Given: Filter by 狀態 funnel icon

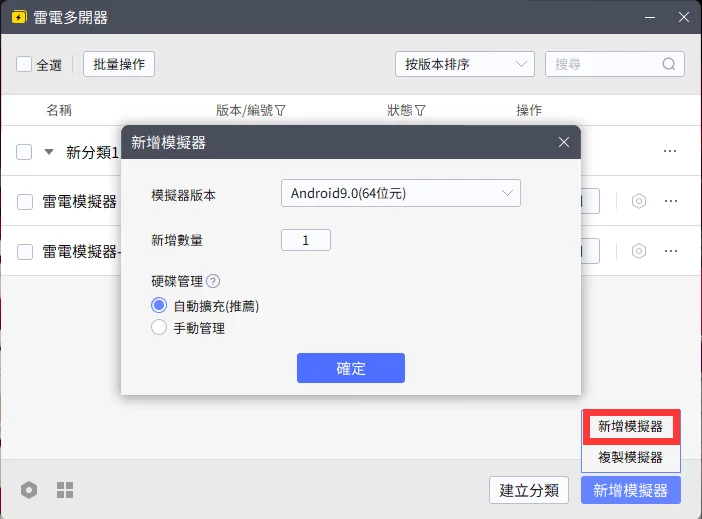Looking at the screenshot, I should pos(420,110).
